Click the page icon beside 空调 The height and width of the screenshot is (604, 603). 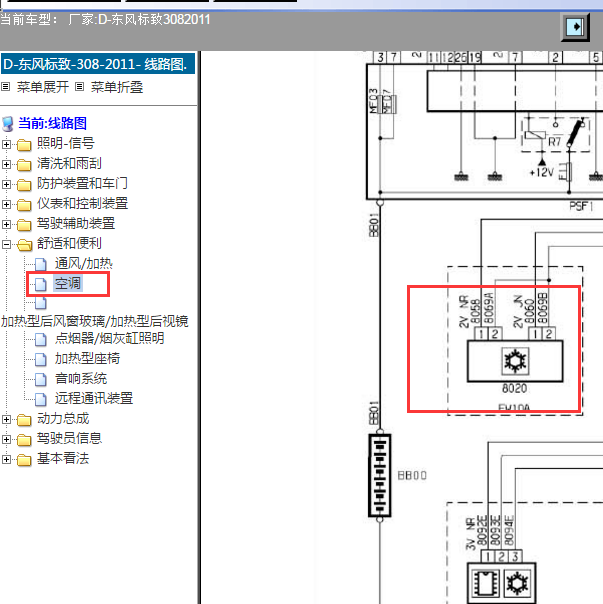pyautogui.click(x=41, y=284)
